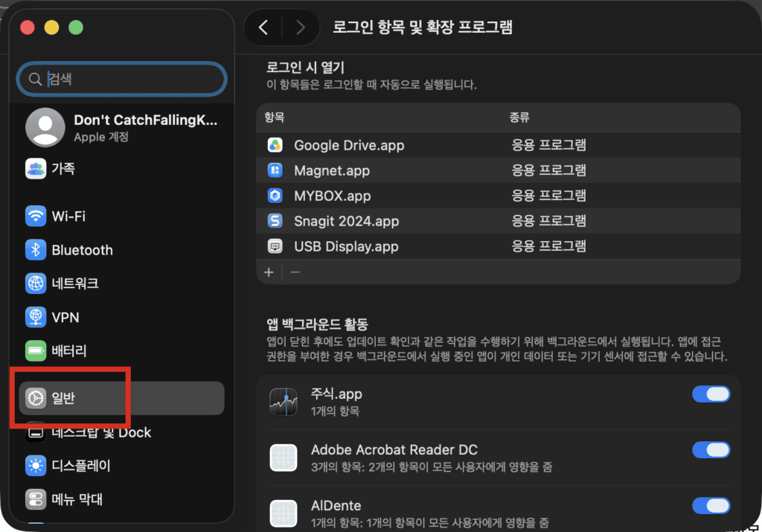Click the USB Display app icon
This screenshot has width=762, height=532.
point(275,246)
